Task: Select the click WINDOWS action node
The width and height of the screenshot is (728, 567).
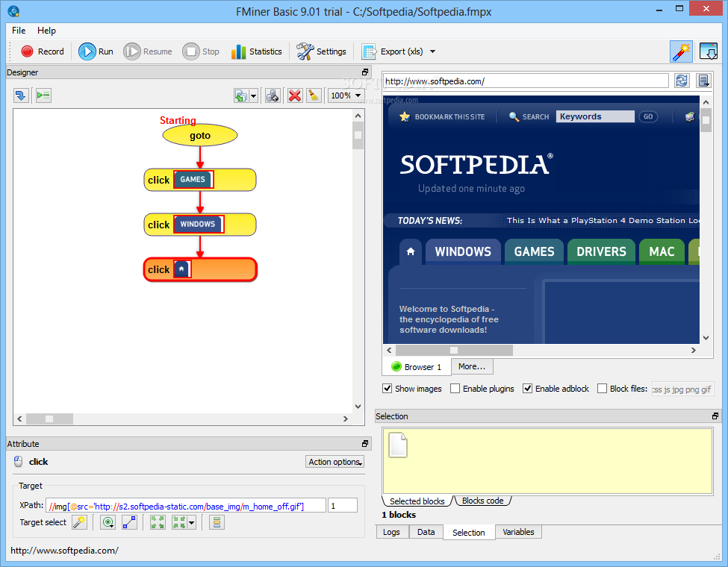Action: (200, 225)
